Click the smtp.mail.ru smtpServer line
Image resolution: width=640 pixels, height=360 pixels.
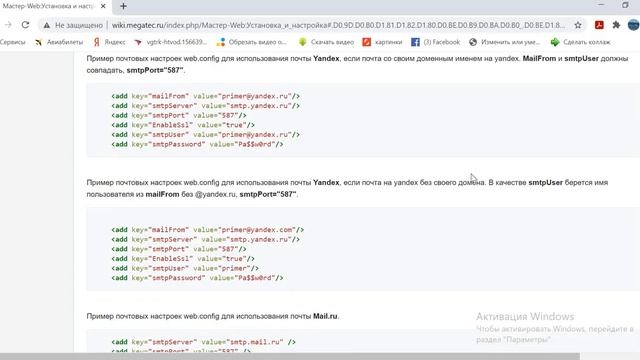pos(203,342)
